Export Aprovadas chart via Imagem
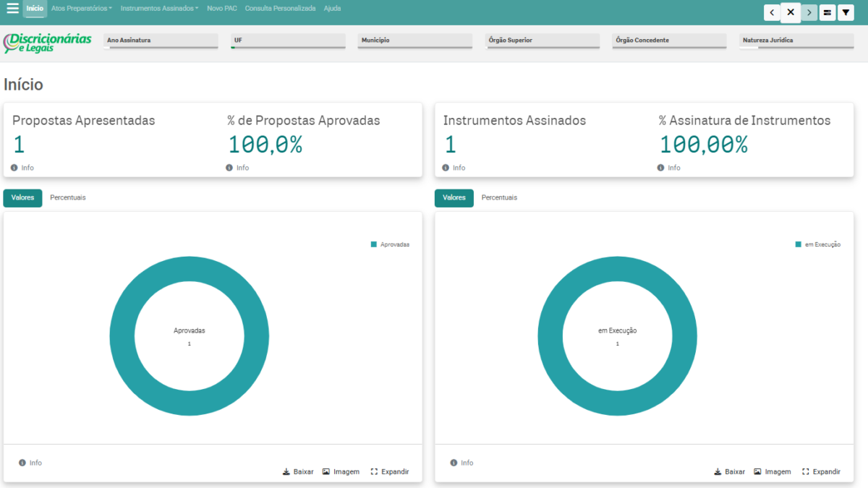This screenshot has width=868, height=488. pyautogui.click(x=341, y=471)
